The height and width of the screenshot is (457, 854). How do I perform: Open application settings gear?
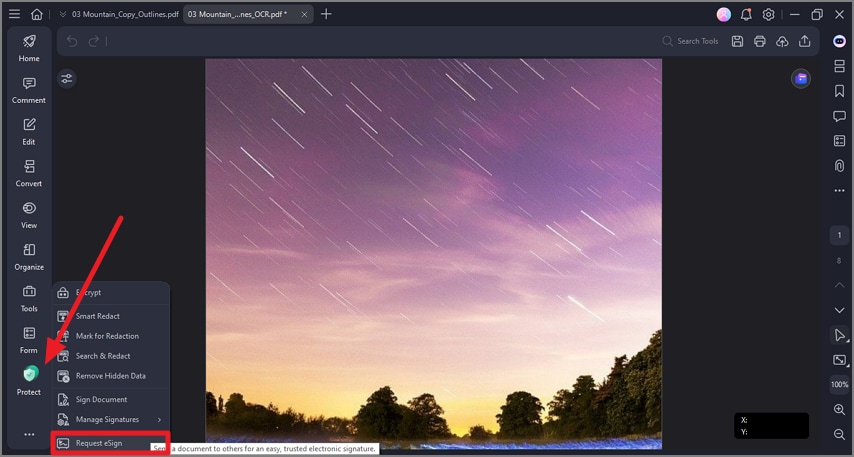pyautogui.click(x=768, y=15)
